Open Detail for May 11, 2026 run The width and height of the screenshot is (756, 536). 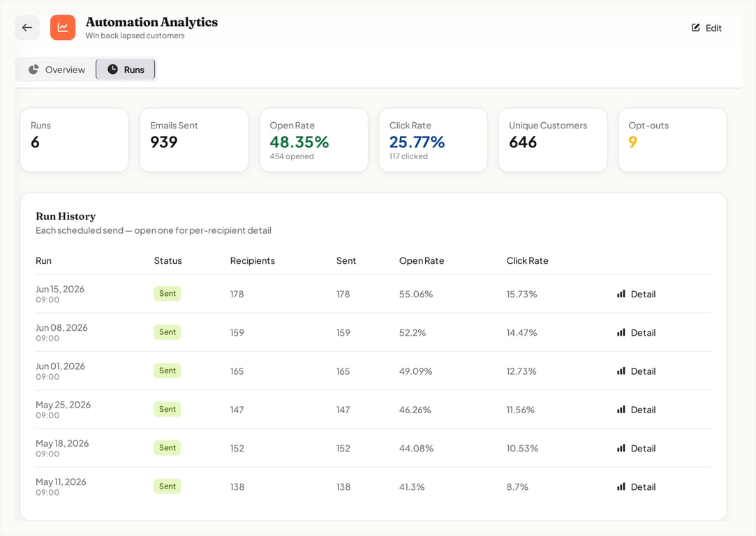(637, 487)
